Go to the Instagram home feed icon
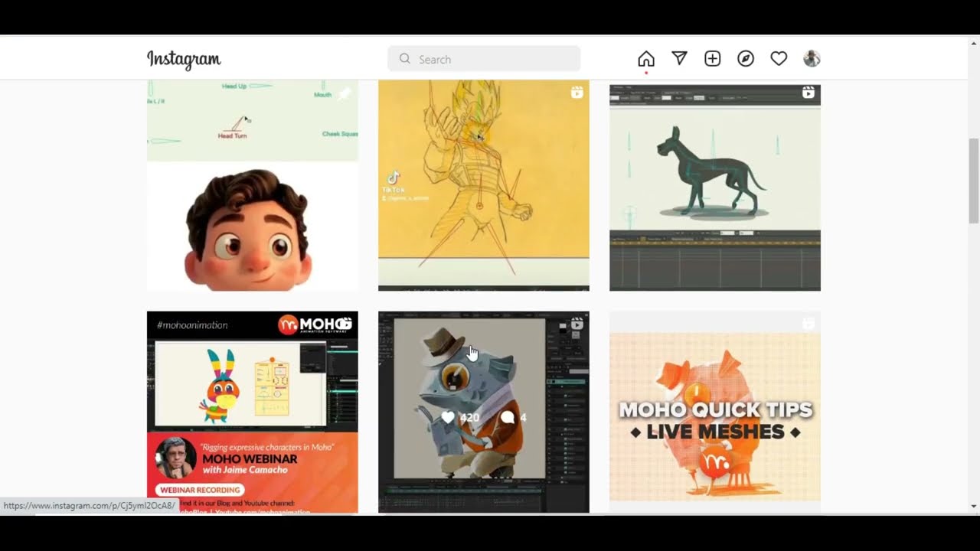Viewport: 980px width, 551px height. (646, 59)
